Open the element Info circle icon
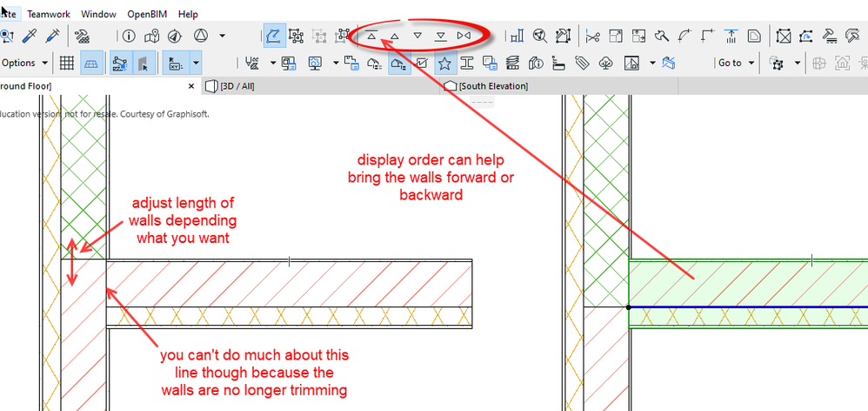Image resolution: width=868 pixels, height=411 pixels. pos(129,37)
